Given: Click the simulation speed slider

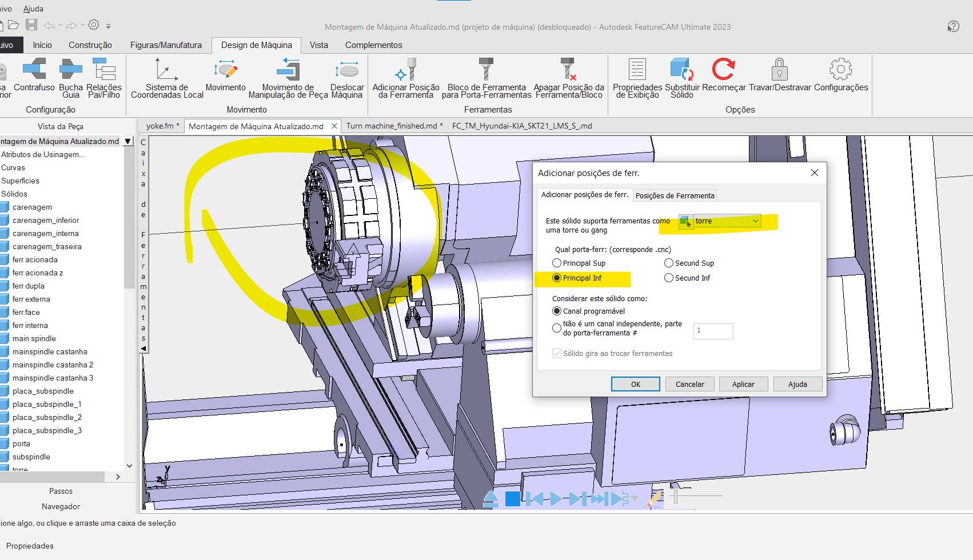Looking at the screenshot, I should click(676, 497).
